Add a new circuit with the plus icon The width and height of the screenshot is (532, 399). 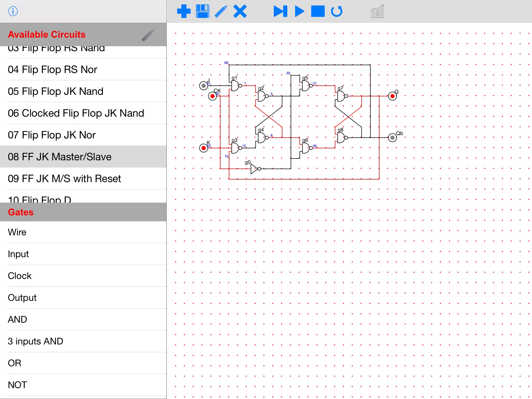click(184, 11)
